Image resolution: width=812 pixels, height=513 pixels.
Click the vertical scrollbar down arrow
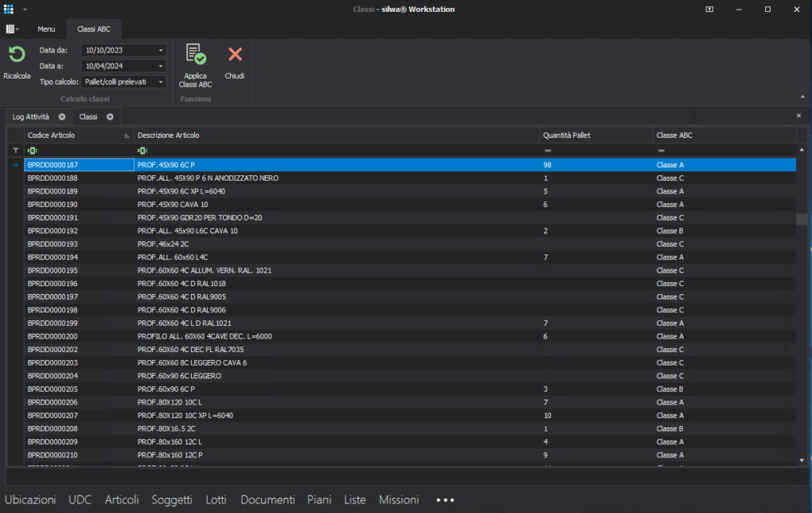(x=801, y=460)
